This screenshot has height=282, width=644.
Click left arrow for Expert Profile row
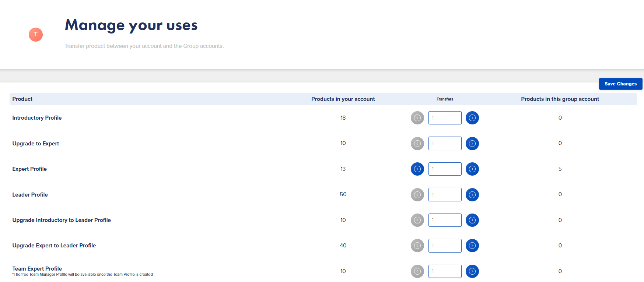tap(417, 169)
